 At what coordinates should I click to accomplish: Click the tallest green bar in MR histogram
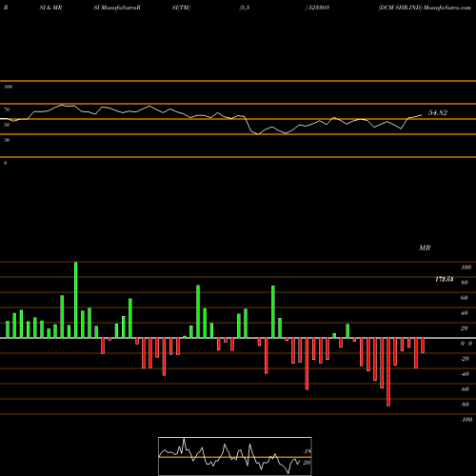pos(76,300)
